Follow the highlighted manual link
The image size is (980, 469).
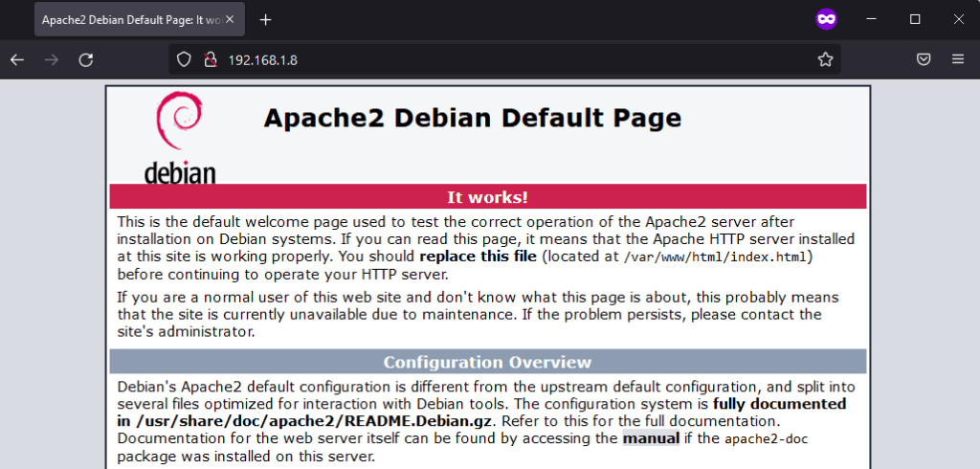tap(651, 438)
